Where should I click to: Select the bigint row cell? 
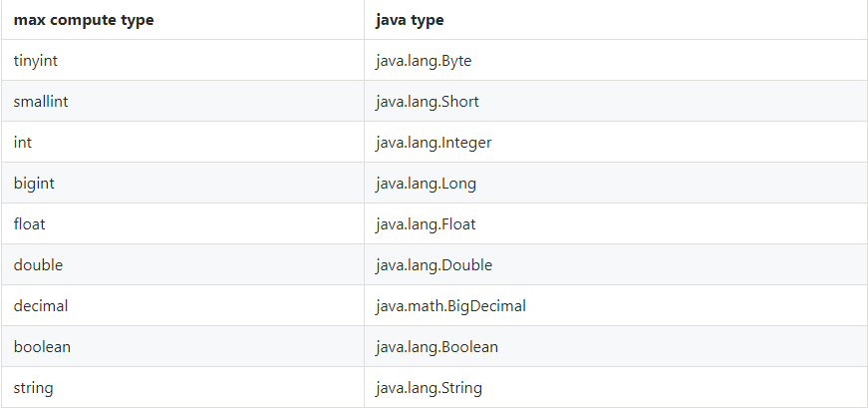pyautogui.click(x=182, y=183)
